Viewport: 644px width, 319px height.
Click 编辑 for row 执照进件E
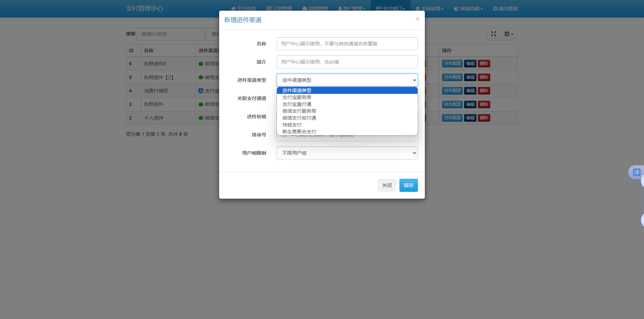470,64
